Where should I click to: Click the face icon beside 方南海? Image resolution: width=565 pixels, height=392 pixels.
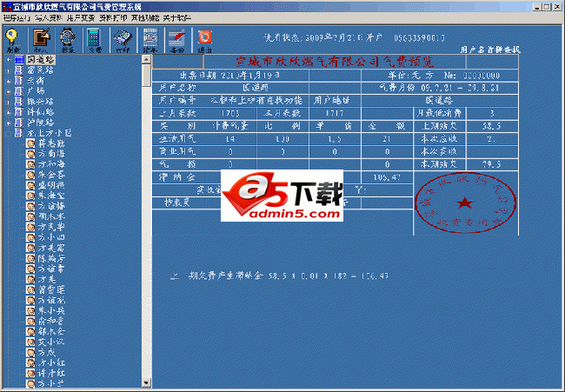(x=31, y=154)
